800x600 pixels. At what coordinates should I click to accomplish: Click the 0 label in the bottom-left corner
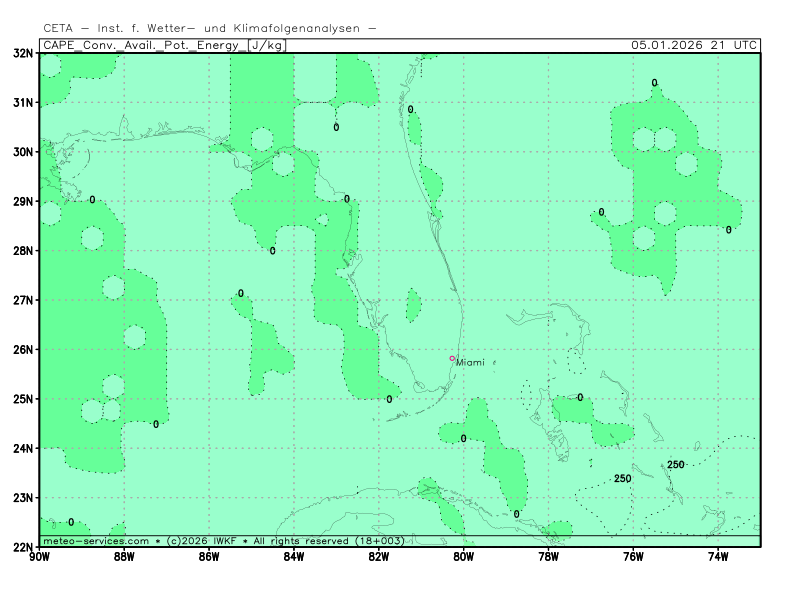71,522
